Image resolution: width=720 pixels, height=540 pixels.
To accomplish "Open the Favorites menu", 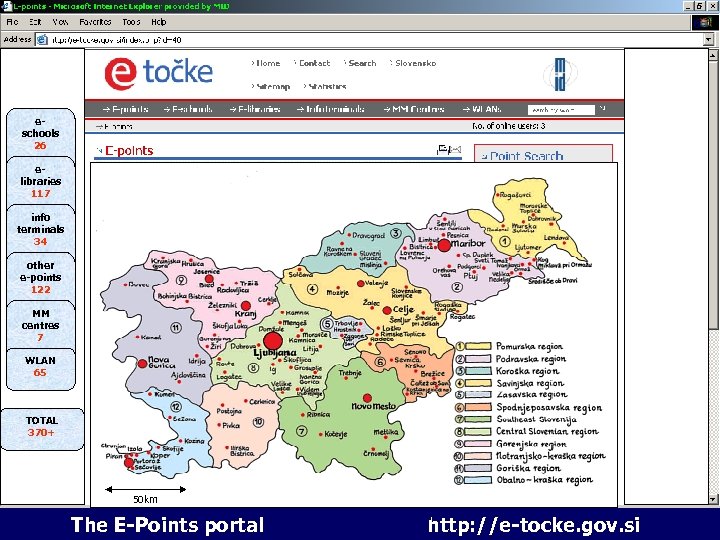I will [95, 22].
